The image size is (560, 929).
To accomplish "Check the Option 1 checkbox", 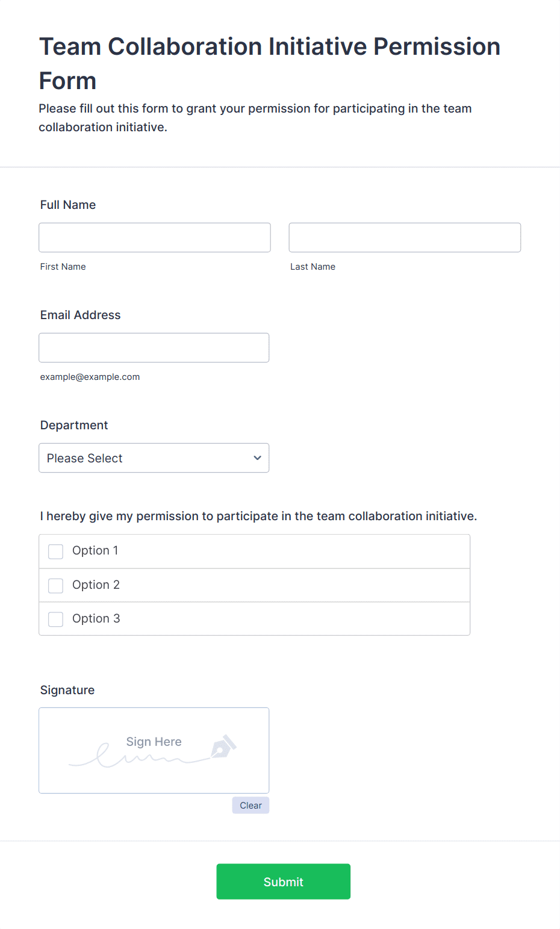I will coord(55,551).
